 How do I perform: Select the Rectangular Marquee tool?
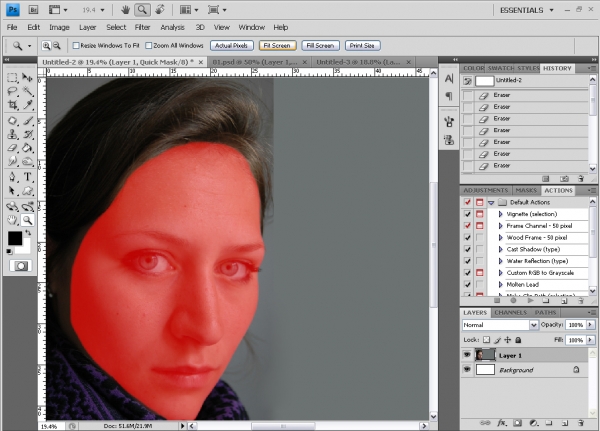click(x=12, y=78)
